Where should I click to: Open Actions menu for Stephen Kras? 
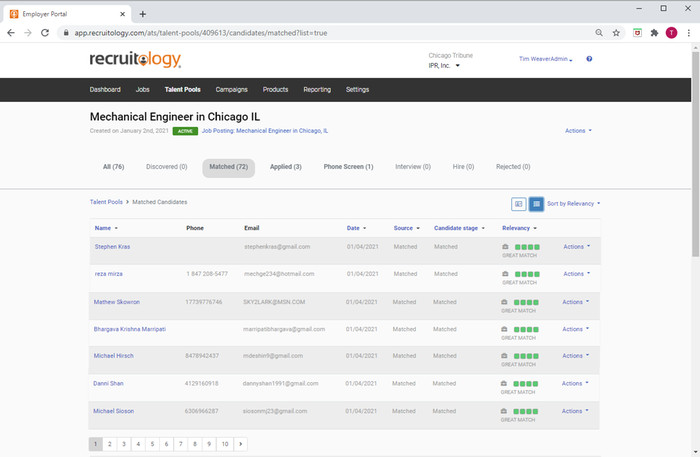[x=576, y=247]
